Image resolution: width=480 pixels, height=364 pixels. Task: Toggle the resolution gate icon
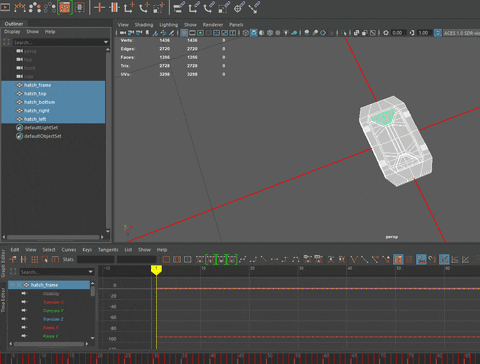[x=200, y=33]
